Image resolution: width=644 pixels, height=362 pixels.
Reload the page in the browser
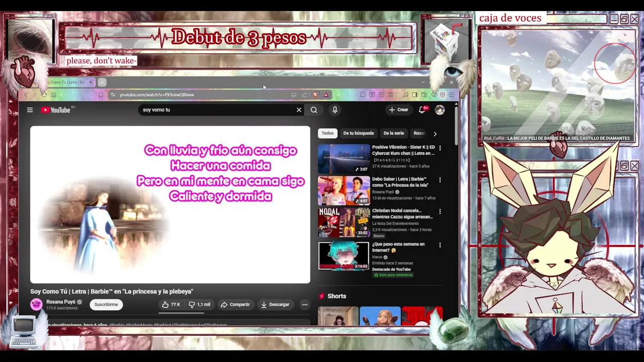(44, 95)
